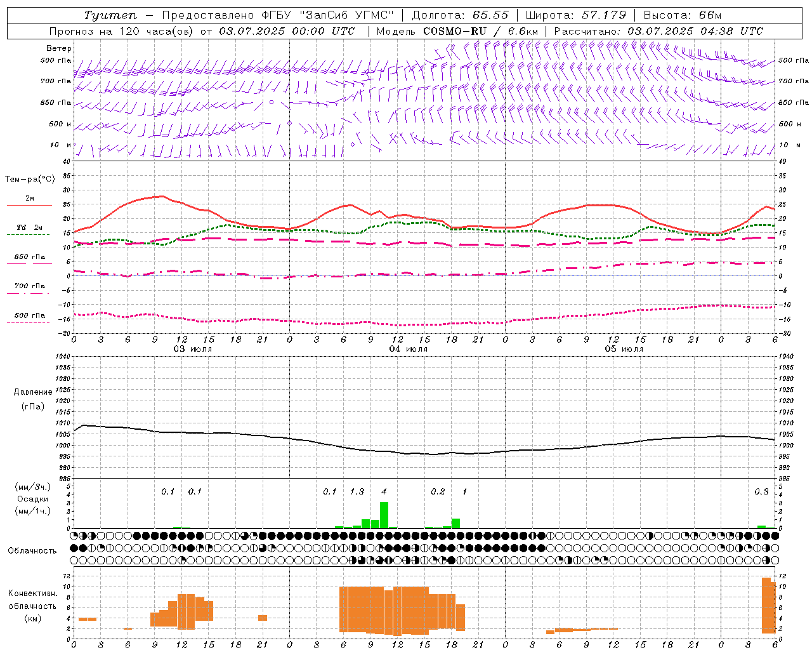Image resolution: width=812 pixels, height=650 pixels.
Task: Click the '500 гПа' temperature legend entry
Action: click(30, 315)
